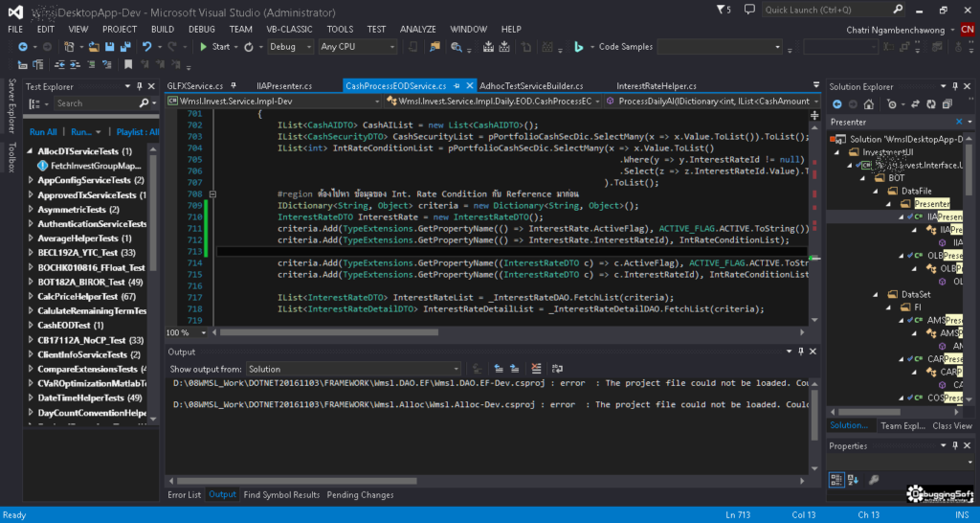Click the New Project toolbar icon
The width and height of the screenshot is (980, 523).
[x=69, y=47]
